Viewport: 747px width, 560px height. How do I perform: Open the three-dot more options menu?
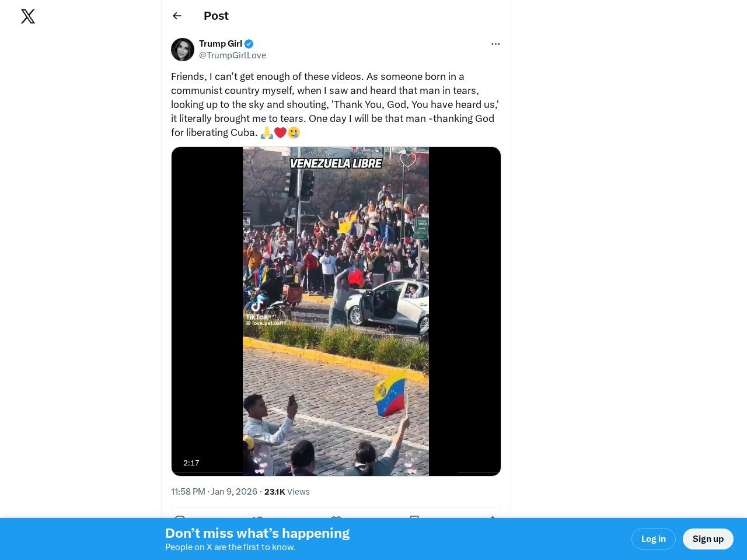coord(495,44)
